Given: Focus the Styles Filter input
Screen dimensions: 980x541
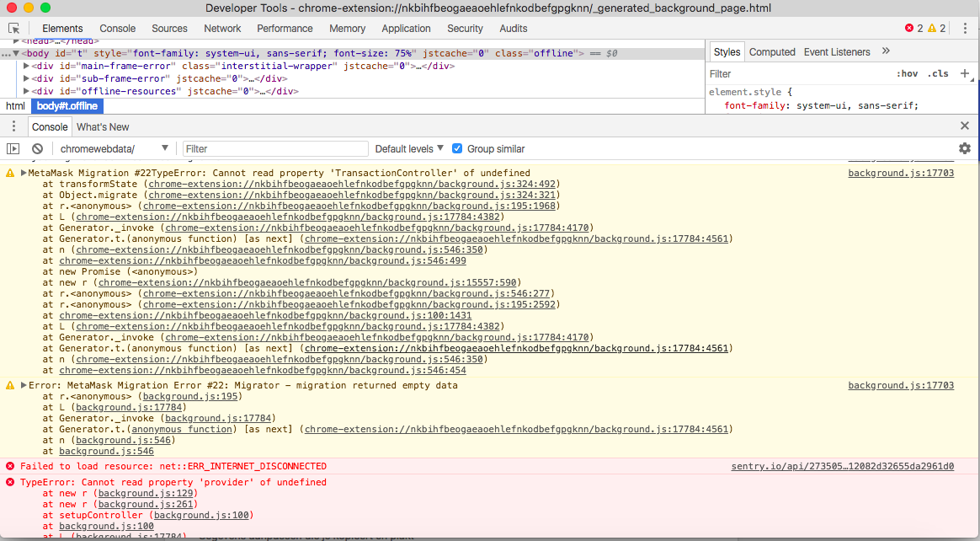Looking at the screenshot, I should [800, 74].
